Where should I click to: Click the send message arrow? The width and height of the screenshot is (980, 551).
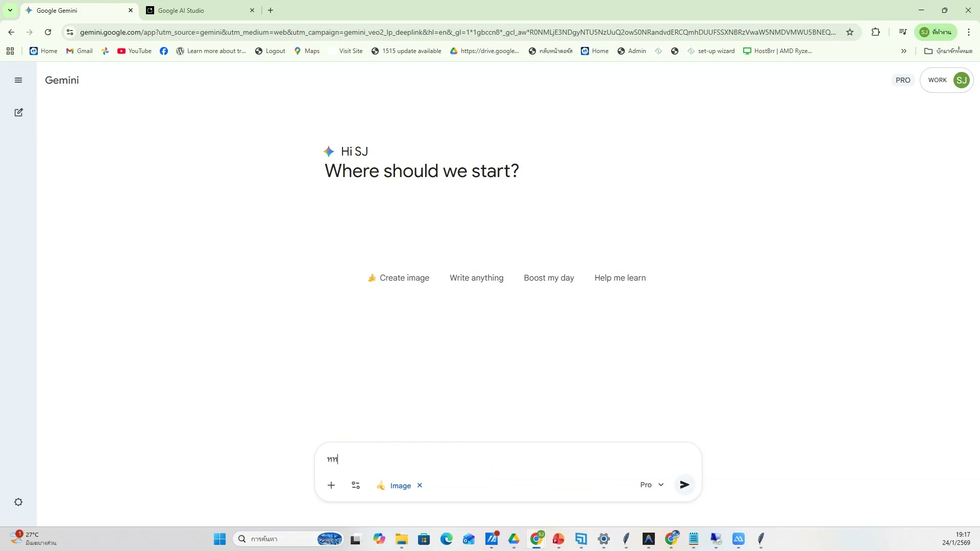[684, 485]
